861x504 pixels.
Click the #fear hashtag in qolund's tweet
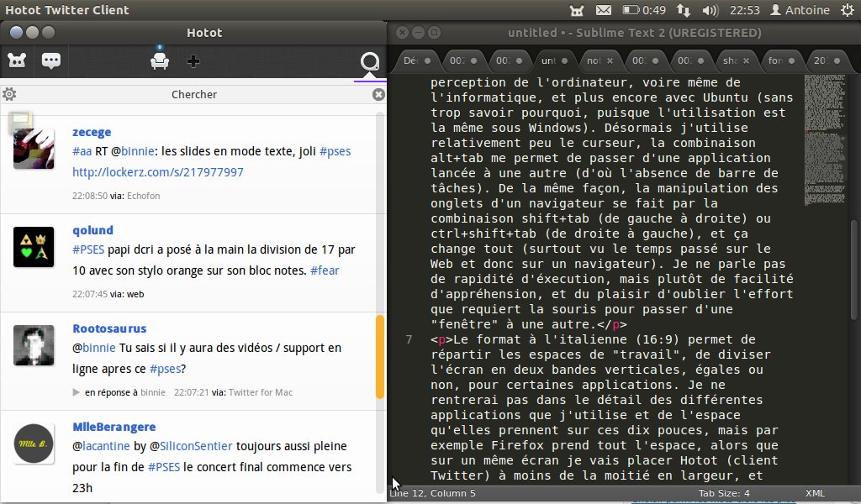(325, 270)
